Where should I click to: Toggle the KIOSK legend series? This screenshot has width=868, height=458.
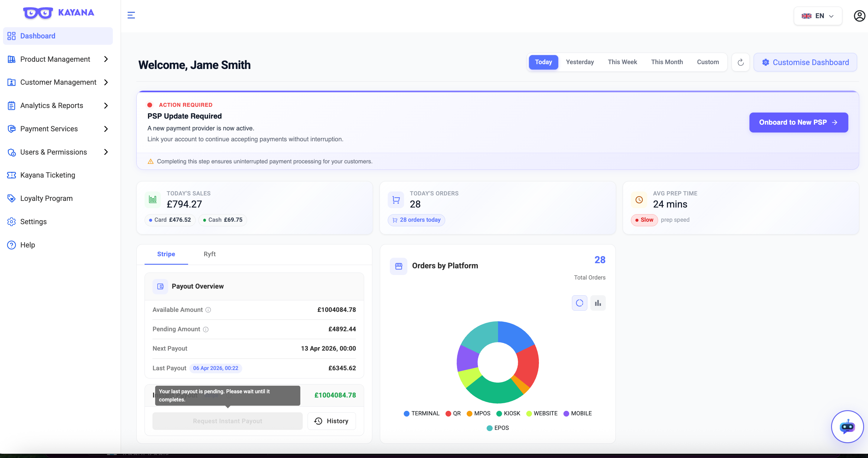pos(508,413)
